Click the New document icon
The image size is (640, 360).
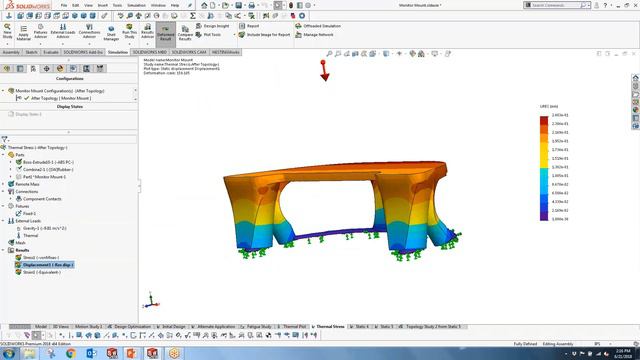[213, 5]
